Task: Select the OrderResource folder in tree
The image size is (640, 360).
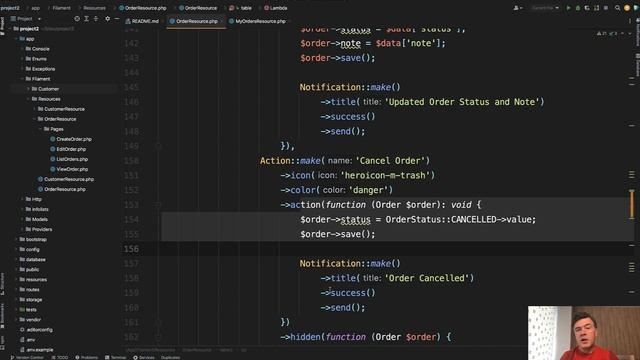Action: [x=57, y=119]
